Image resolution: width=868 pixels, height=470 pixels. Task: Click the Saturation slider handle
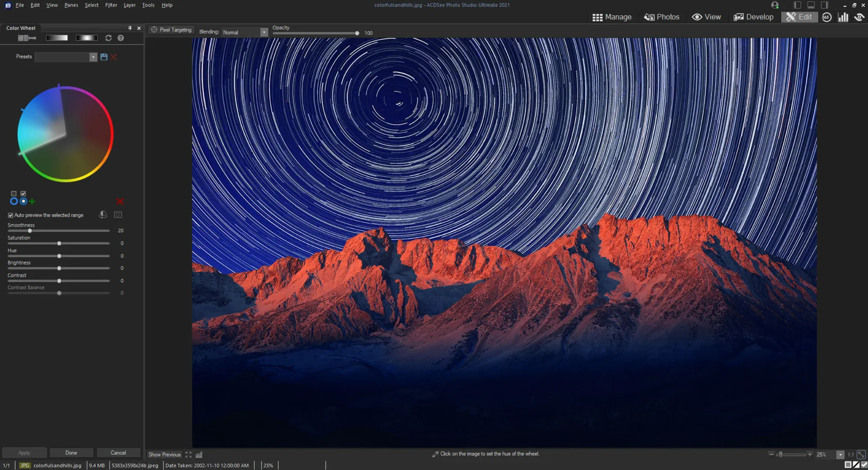coord(59,243)
